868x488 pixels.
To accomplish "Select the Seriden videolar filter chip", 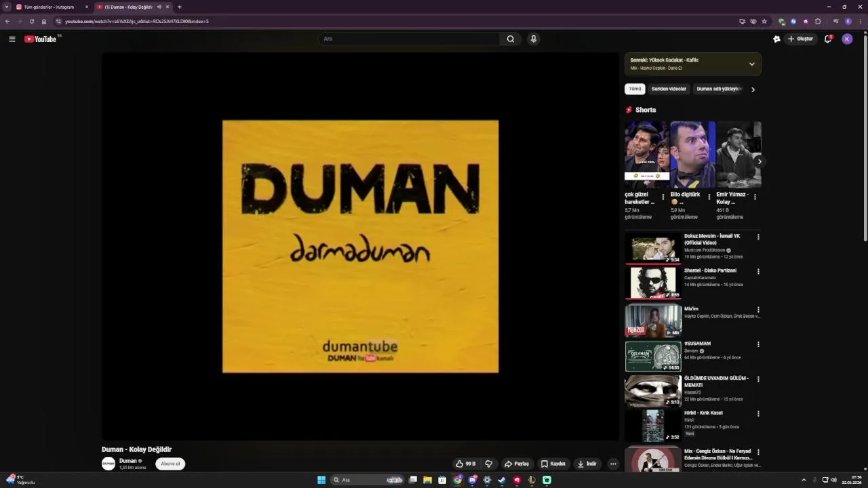I will click(x=669, y=89).
